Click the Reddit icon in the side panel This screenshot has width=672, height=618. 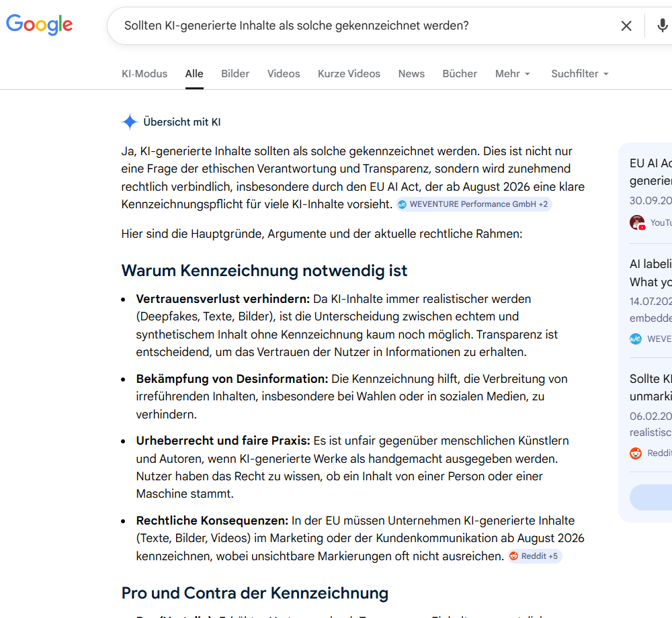(x=636, y=453)
